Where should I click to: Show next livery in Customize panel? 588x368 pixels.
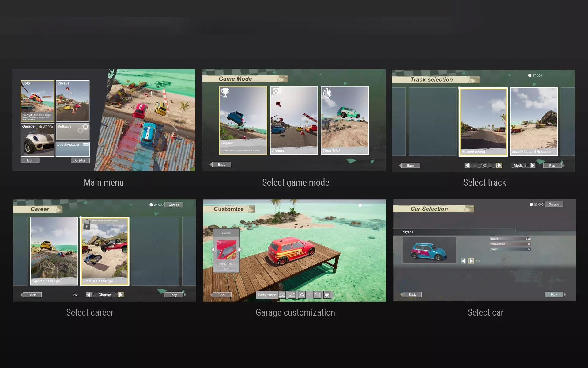click(239, 250)
